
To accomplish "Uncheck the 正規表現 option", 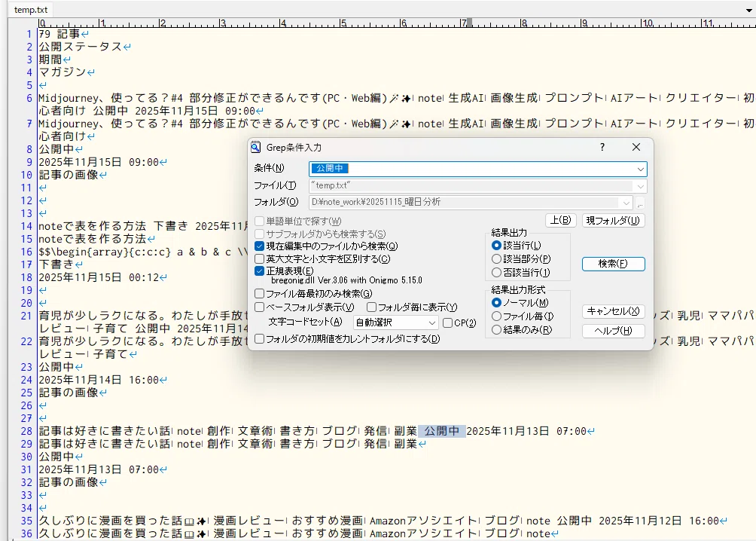I will 259,271.
